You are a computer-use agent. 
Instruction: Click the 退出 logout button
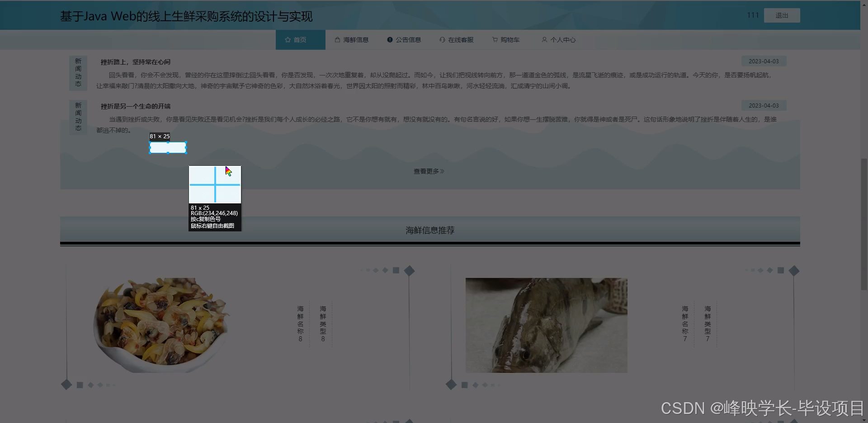(782, 15)
